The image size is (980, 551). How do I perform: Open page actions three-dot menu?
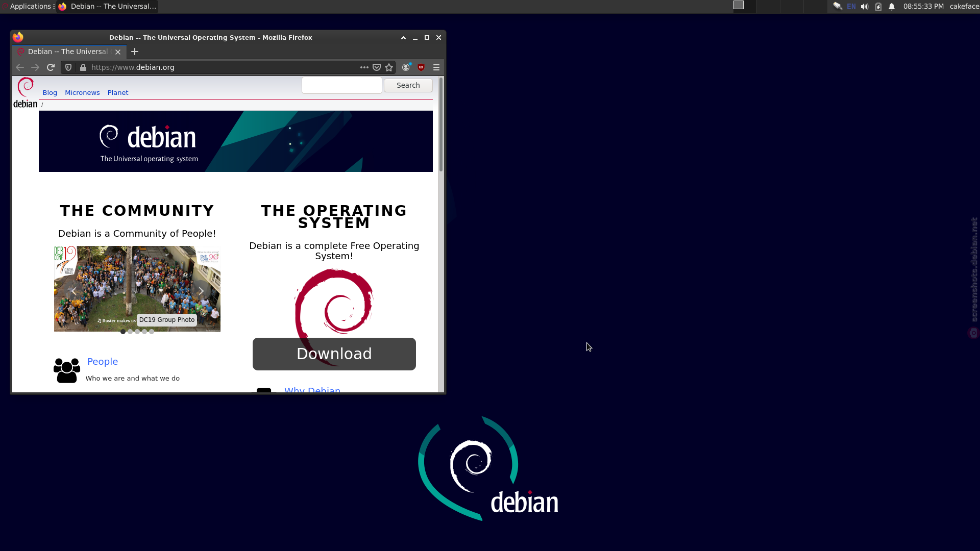(364, 67)
